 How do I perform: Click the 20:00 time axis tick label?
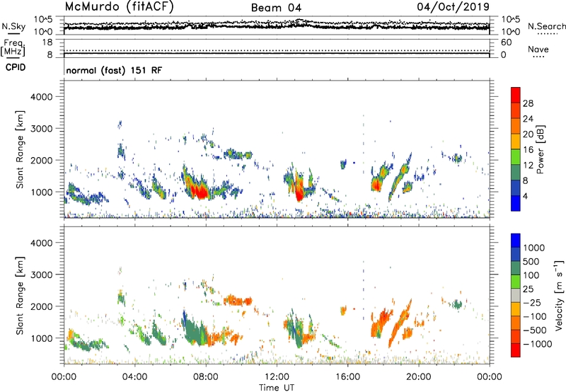pos(419,377)
